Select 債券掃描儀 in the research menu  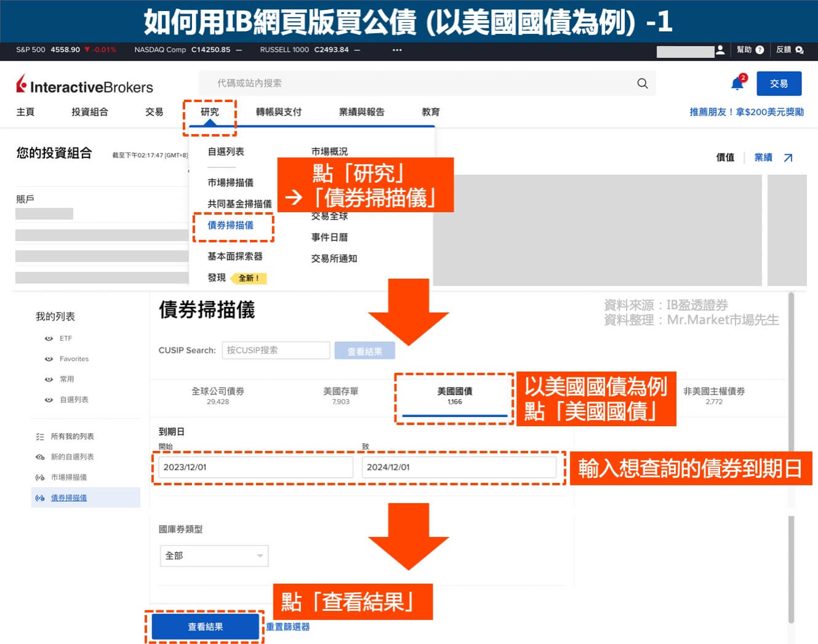230,225
